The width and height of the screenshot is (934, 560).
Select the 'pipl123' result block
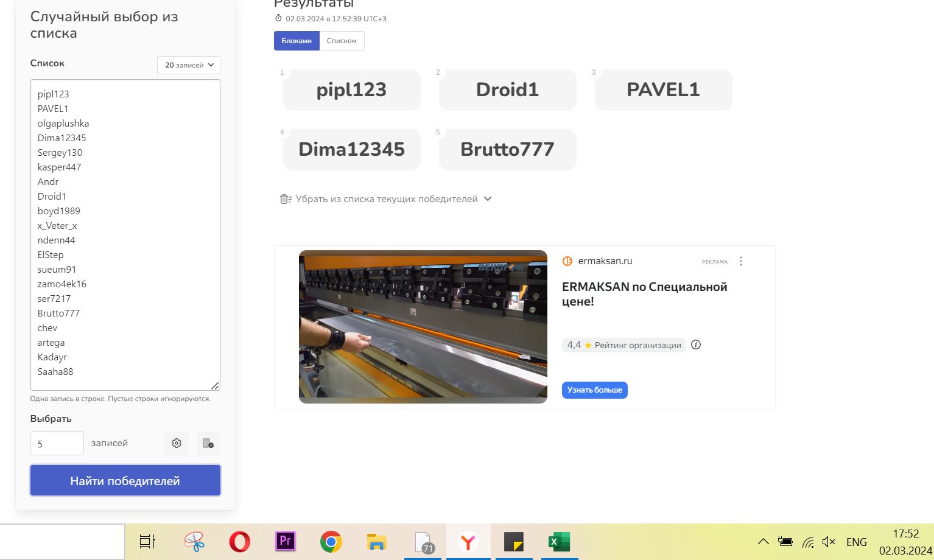point(352,90)
